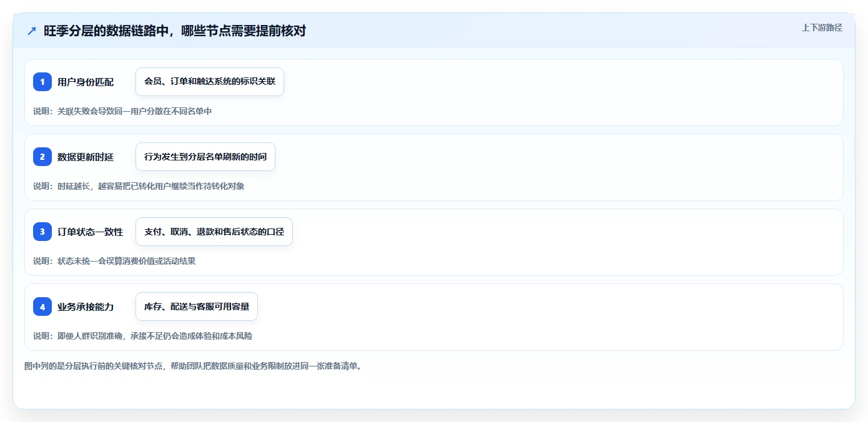
Task: Click the note starting with 时延越长
Action: point(139,186)
